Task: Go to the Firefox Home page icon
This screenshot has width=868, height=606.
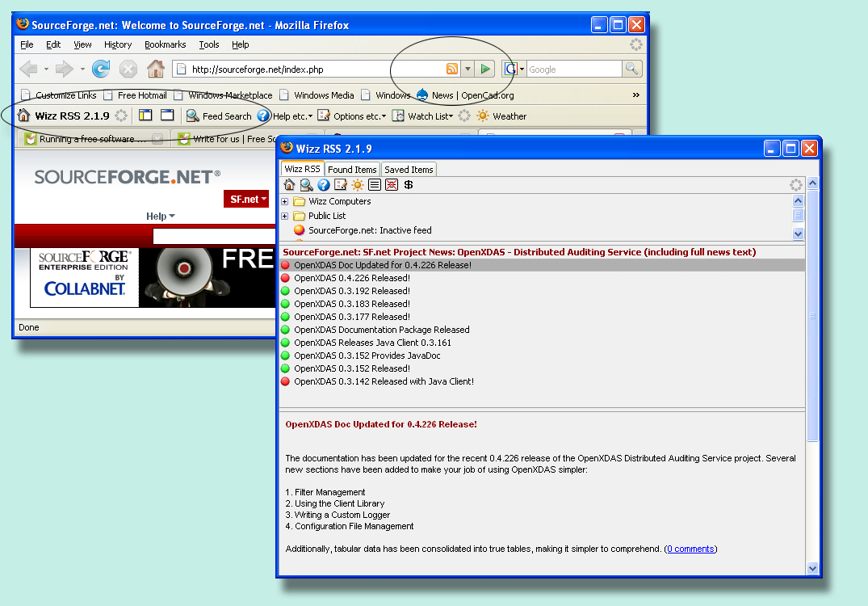Action: tap(156, 69)
